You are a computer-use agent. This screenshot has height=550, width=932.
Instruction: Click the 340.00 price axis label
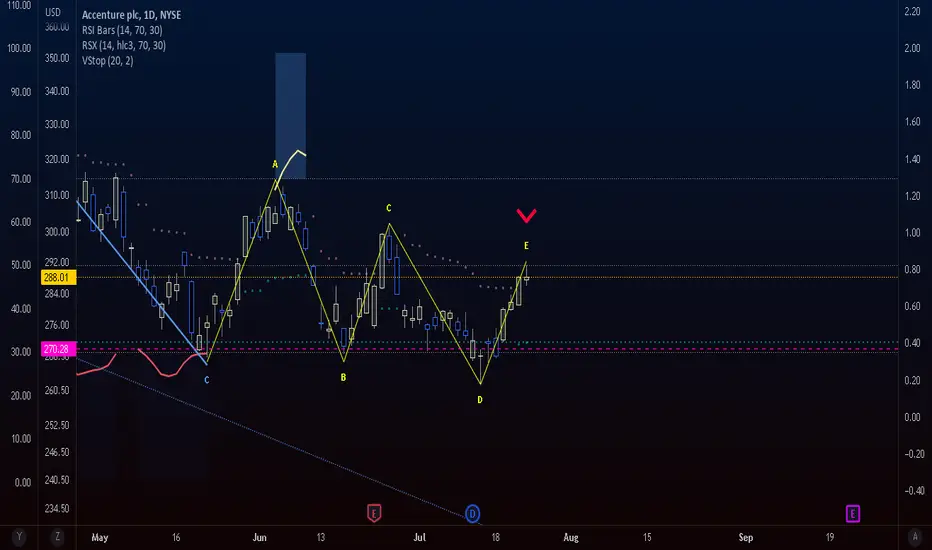click(x=57, y=92)
